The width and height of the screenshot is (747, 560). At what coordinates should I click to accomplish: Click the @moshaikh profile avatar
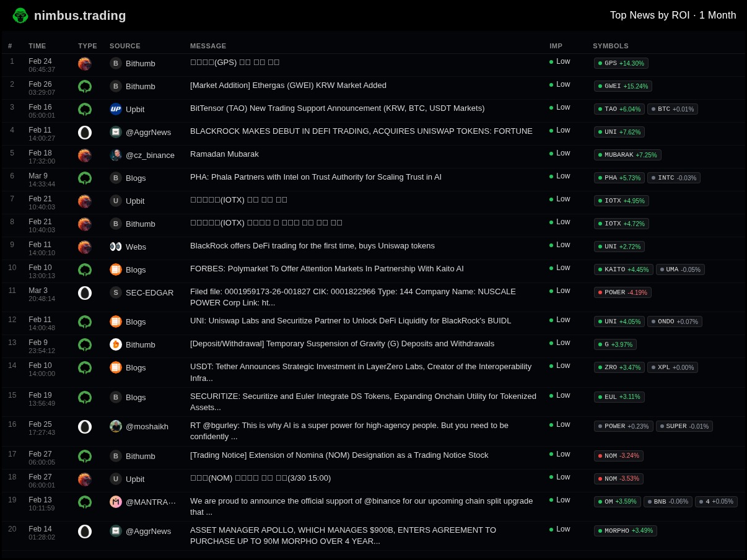click(x=116, y=426)
